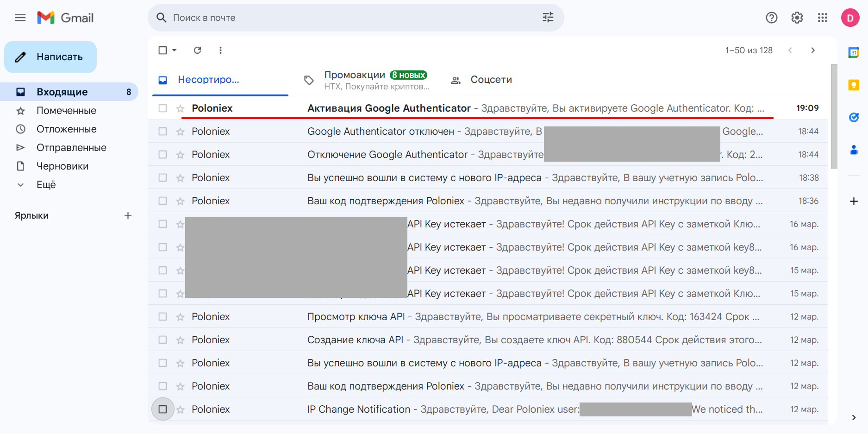
Task: Open search filter options icon
Action: click(x=548, y=18)
